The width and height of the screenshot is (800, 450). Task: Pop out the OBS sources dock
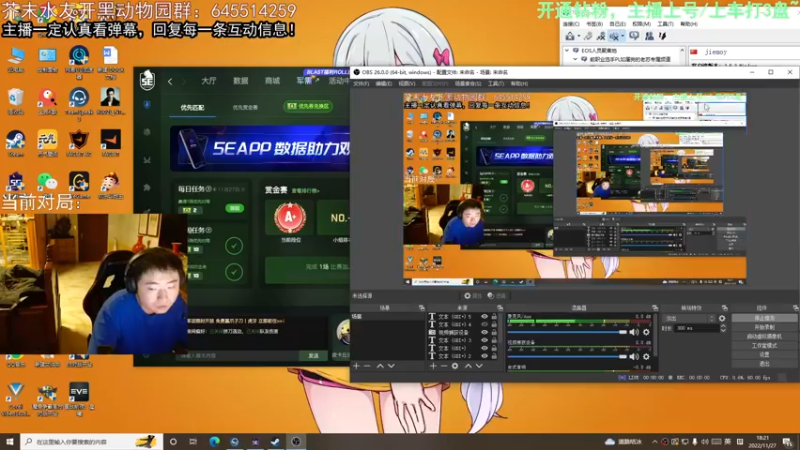500,308
